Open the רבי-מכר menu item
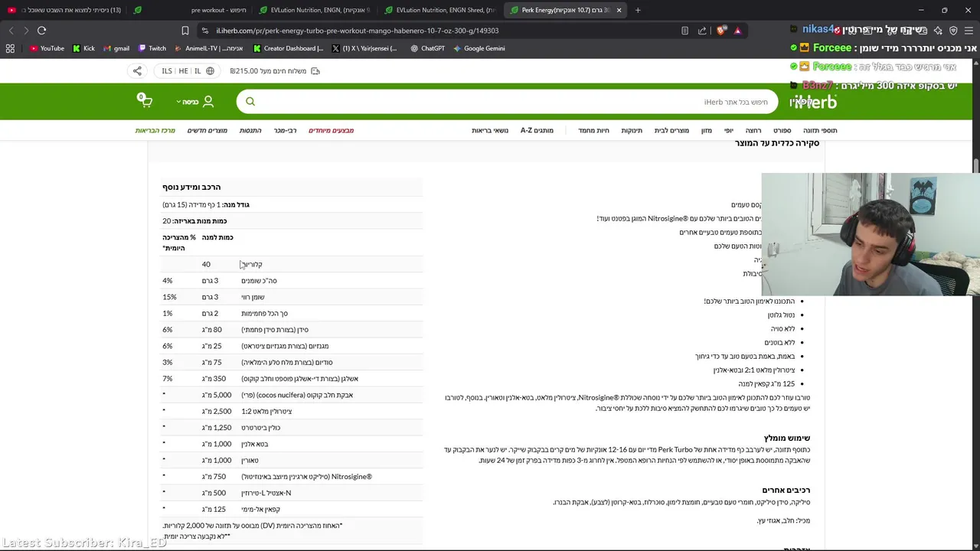The height and width of the screenshot is (551, 980). click(286, 131)
